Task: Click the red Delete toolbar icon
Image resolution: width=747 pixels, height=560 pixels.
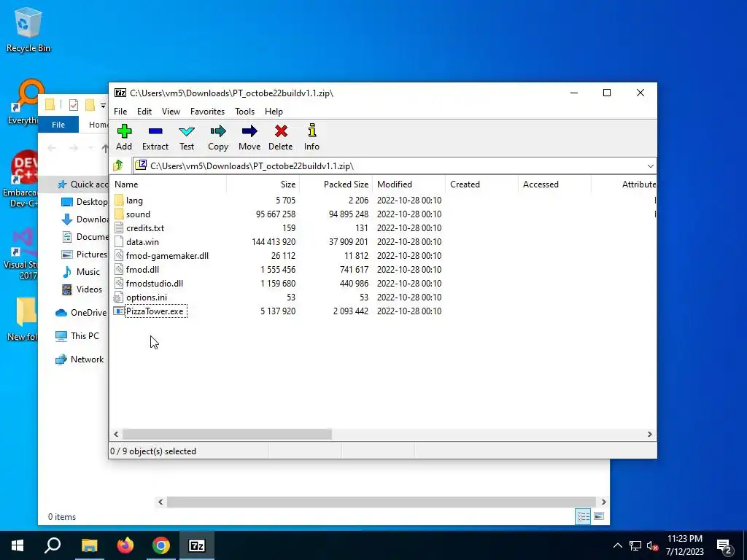Action: (281, 131)
